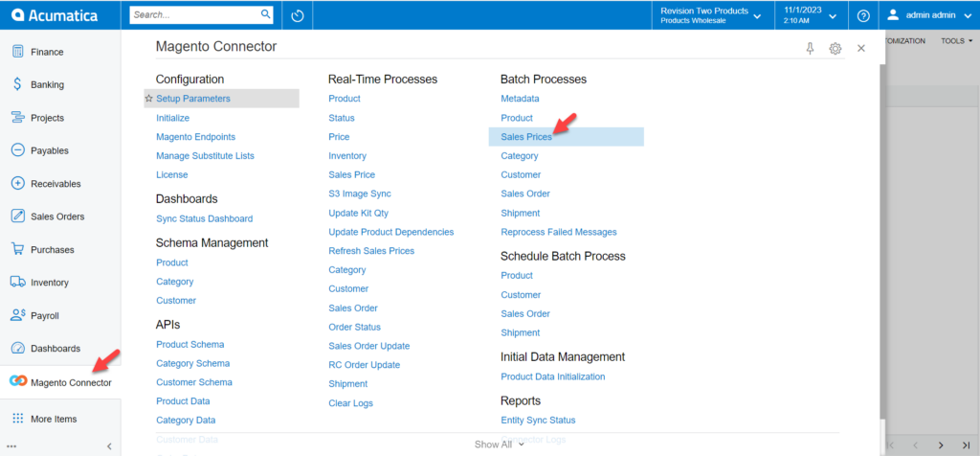
Task: Open Product Data under APIs
Action: tap(183, 401)
